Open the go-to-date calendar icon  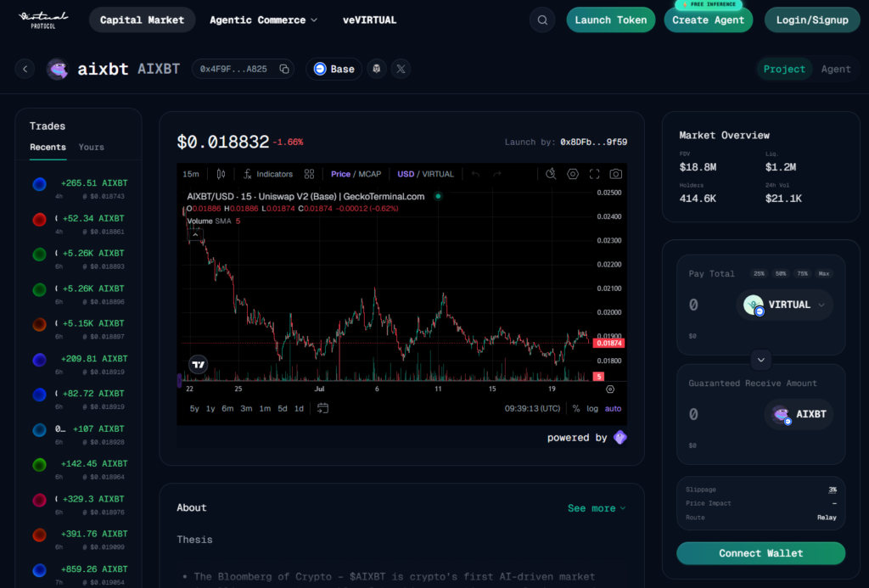(322, 408)
